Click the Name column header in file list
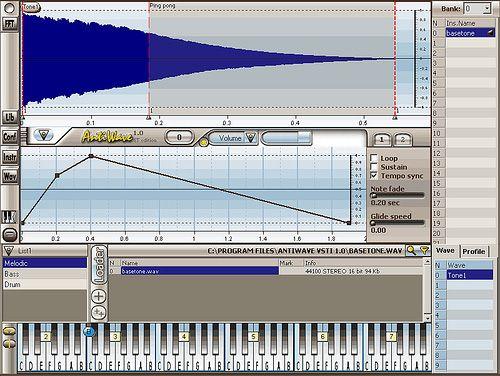 coord(199,263)
